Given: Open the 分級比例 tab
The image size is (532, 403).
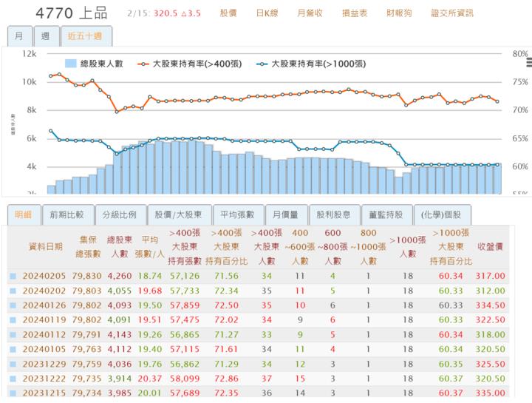Looking at the screenshot, I should tap(120, 214).
